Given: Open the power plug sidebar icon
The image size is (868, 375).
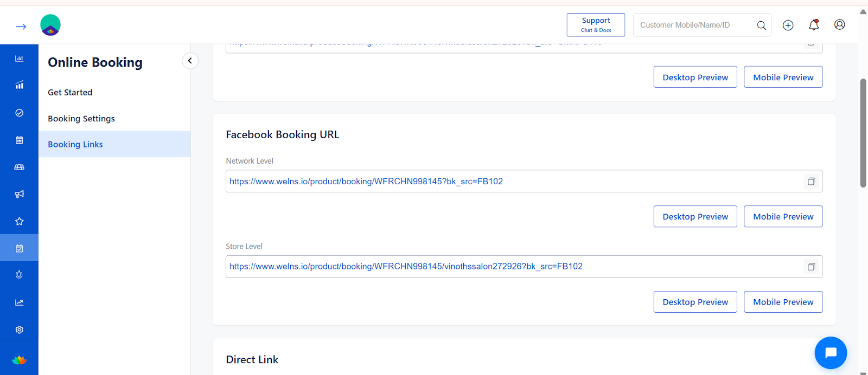Looking at the screenshot, I should pyautogui.click(x=20, y=275).
